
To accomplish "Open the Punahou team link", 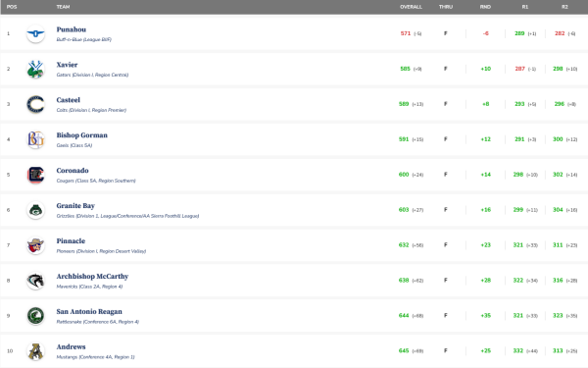I will [x=72, y=29].
